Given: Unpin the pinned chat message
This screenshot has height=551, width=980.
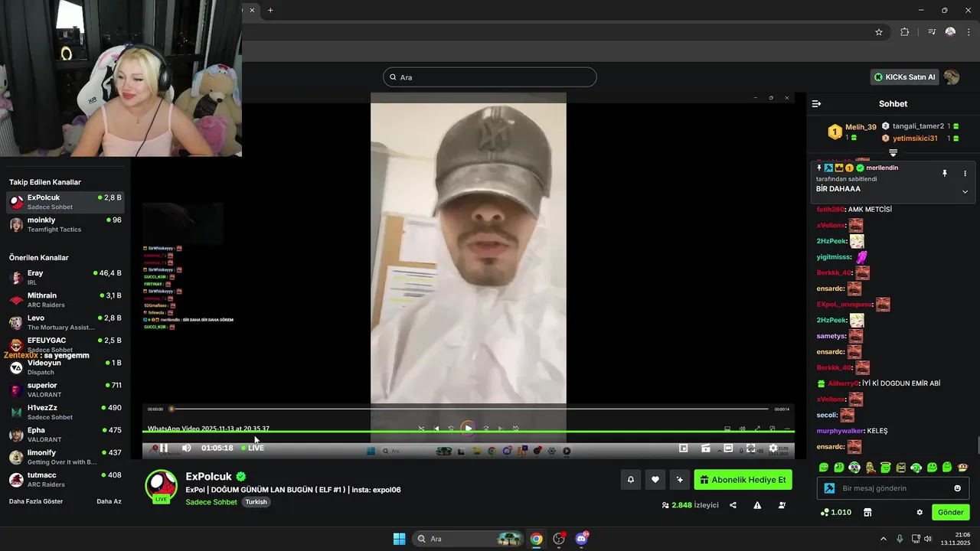Looking at the screenshot, I should [x=945, y=174].
